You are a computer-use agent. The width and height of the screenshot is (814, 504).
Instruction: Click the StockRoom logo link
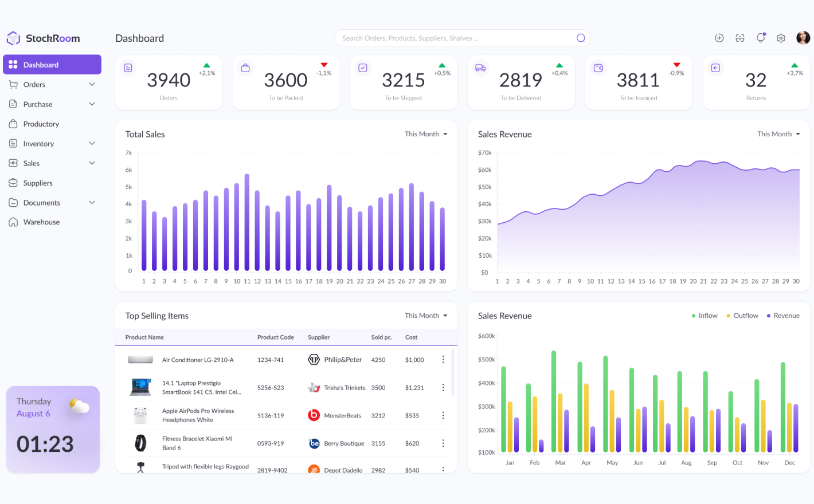tap(44, 38)
